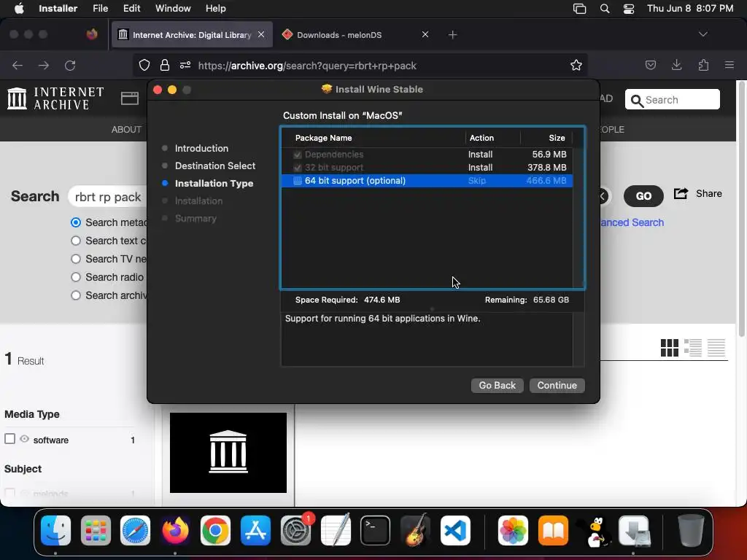Bookmark this page with the star icon
The width and height of the screenshot is (747, 560).
[576, 65]
